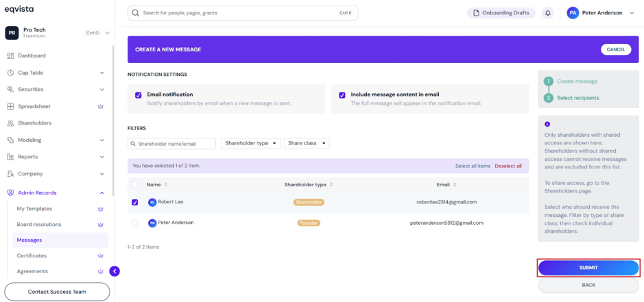Click step 2 Select recipients in wizard
644x302 pixels.
571,98
